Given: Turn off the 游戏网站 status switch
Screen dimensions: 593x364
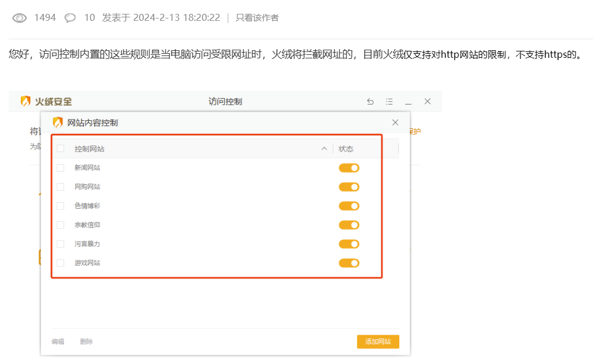Looking at the screenshot, I should coord(349,263).
